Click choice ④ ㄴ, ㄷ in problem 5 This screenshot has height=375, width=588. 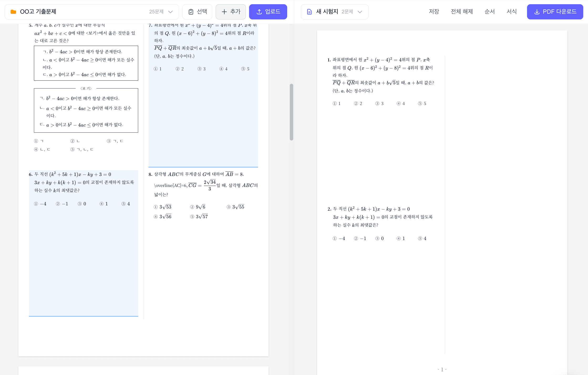tap(42, 149)
